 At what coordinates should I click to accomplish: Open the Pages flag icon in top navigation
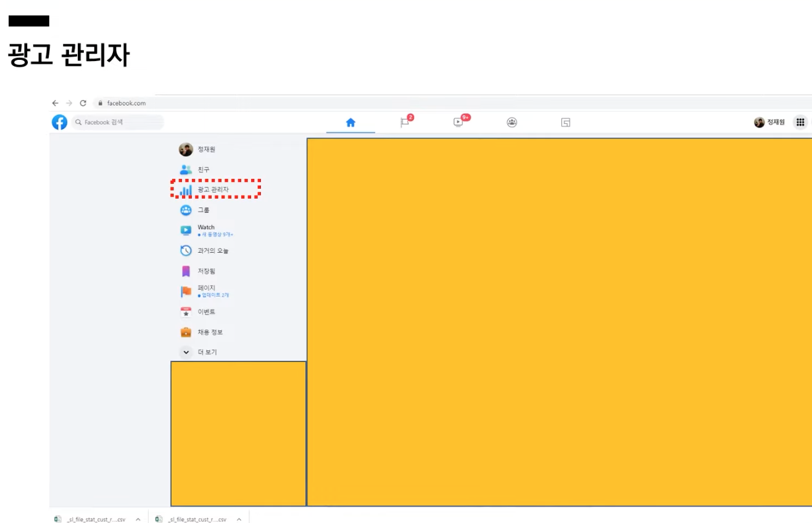click(405, 122)
